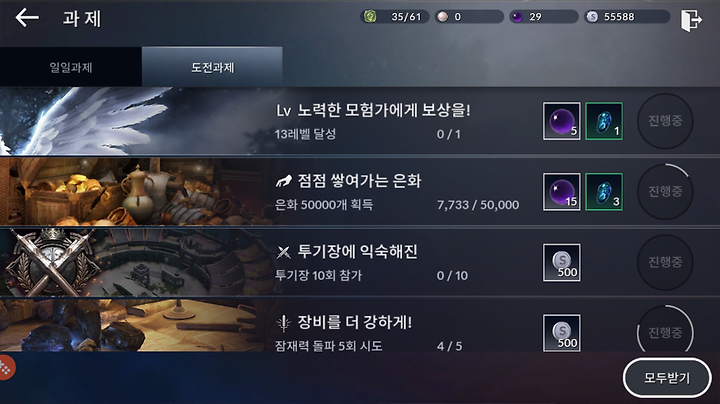720x404 pixels.
Task: Switch to the 도전과제 tab
Action: click(x=212, y=67)
